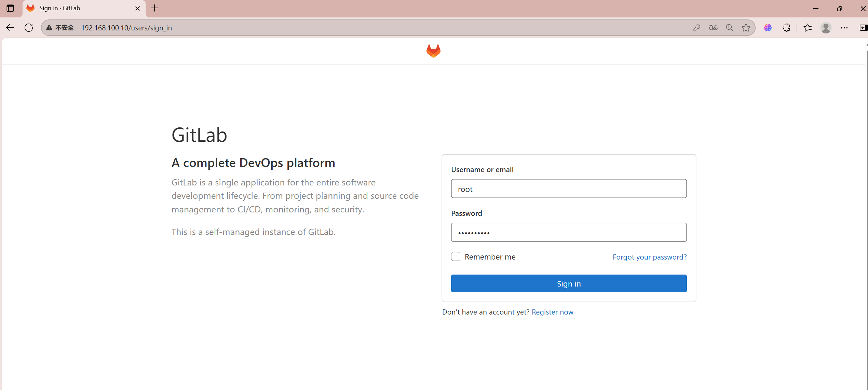
Task: Click the GitLab fox logo in header
Action: coord(433,51)
